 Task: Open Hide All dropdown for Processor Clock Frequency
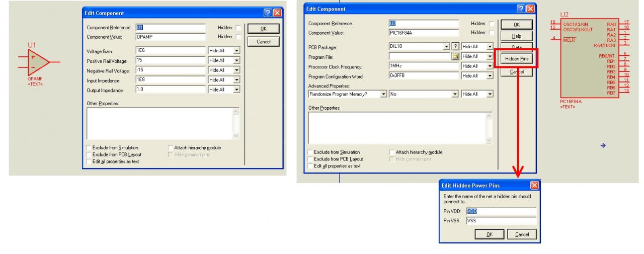[490, 66]
